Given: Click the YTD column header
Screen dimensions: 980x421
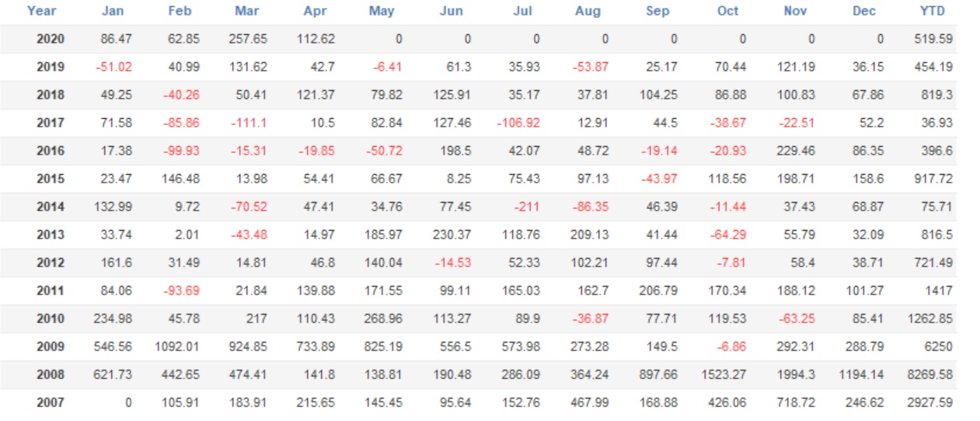Looking at the screenshot, I should tap(932, 11).
